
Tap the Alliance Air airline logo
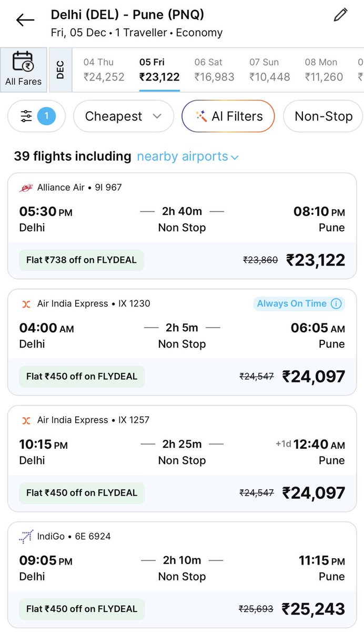click(x=26, y=187)
